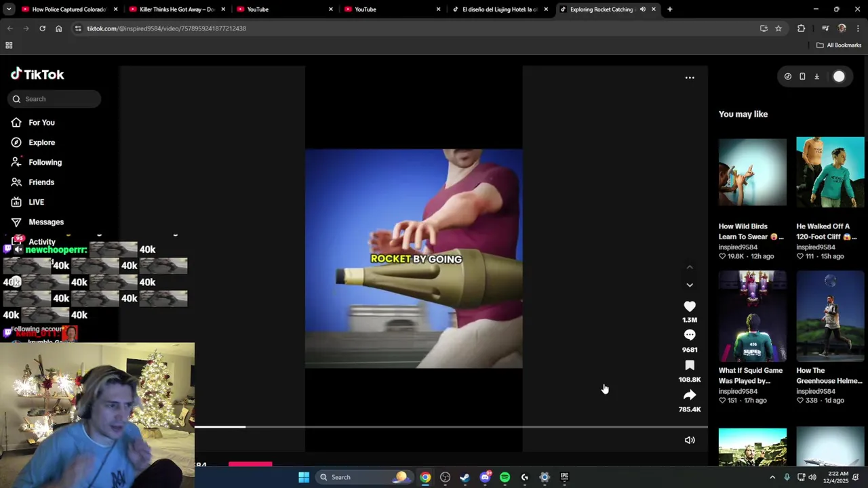
Task: Open Activity in sidebar
Action: (41, 242)
